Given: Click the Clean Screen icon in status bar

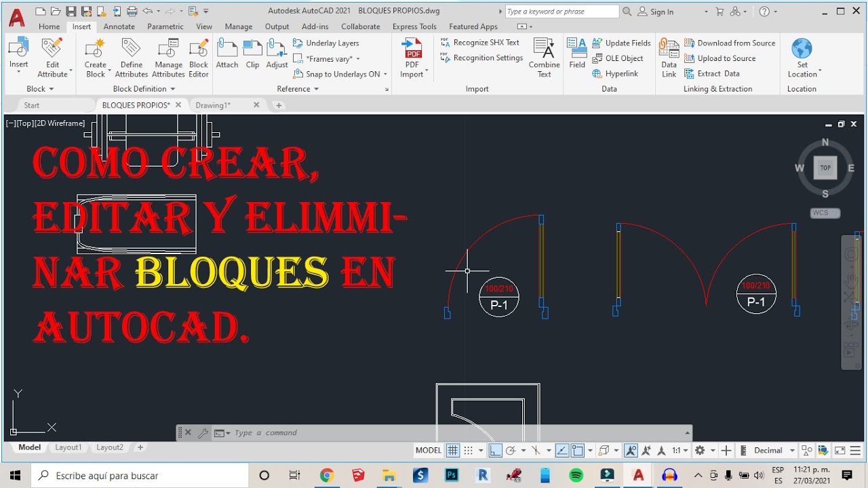Looking at the screenshot, I should point(840,451).
